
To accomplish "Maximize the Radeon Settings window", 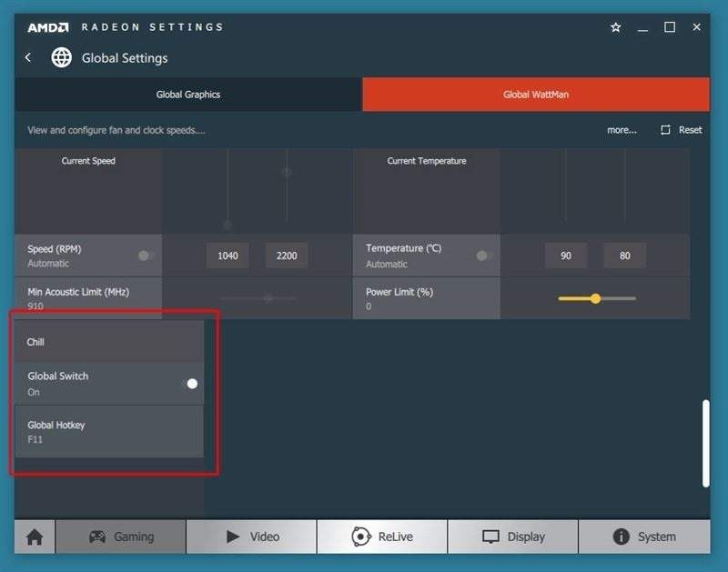I will pos(670,27).
